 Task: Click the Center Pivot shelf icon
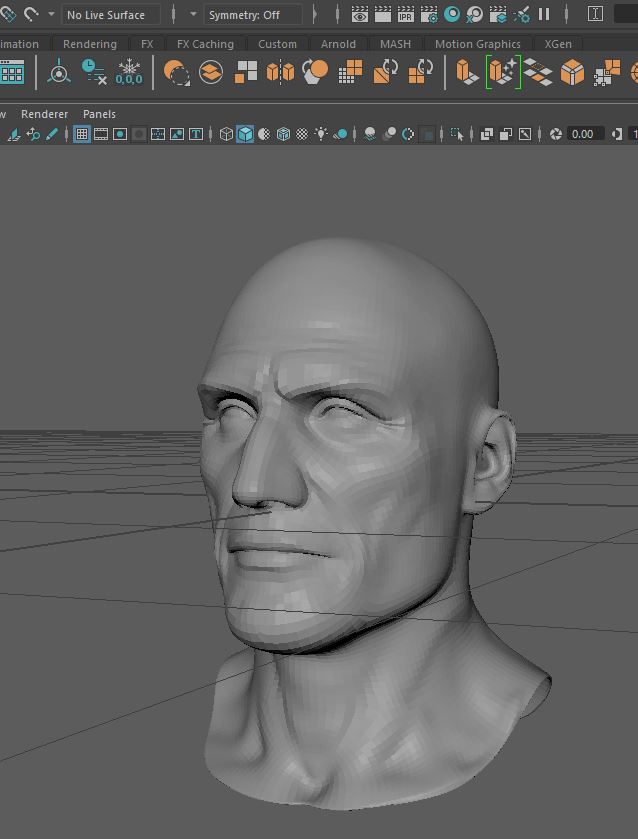point(59,72)
